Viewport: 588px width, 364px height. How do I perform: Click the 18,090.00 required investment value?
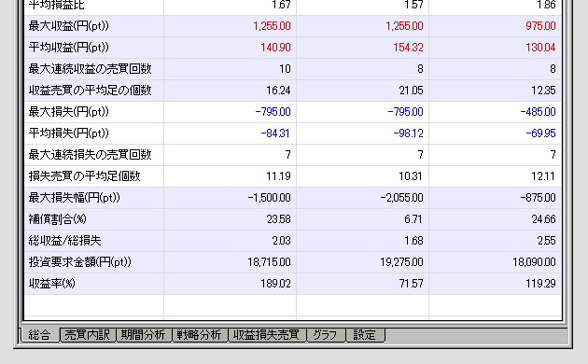[534, 262]
